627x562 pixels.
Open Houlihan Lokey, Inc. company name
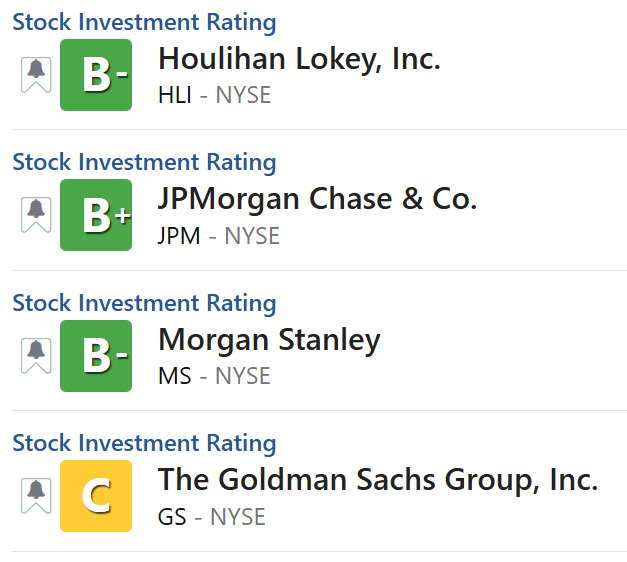299,59
